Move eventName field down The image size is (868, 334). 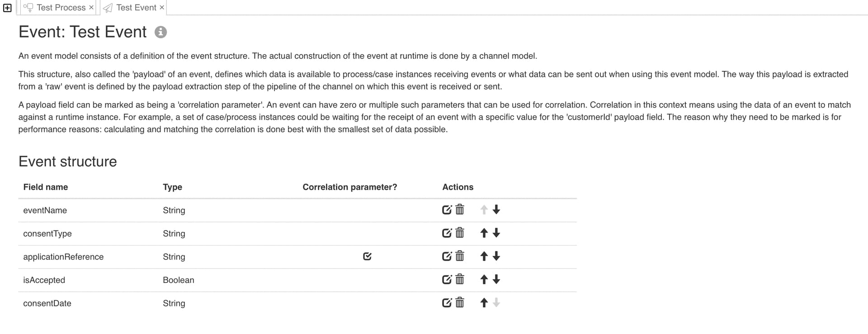pos(496,210)
